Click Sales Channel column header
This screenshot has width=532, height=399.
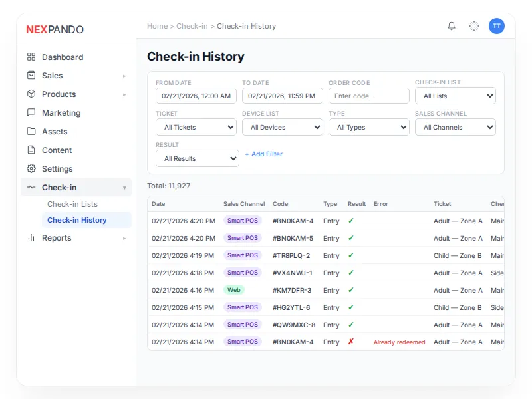(244, 204)
